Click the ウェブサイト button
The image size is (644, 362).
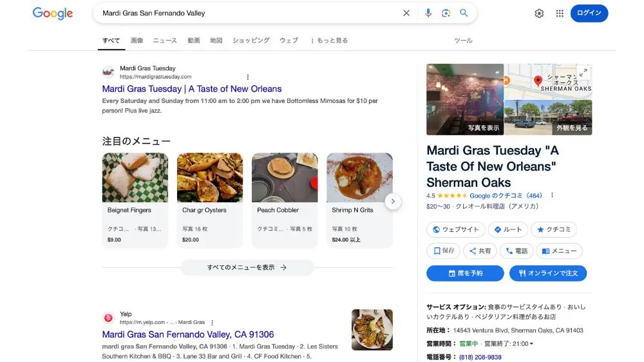pos(455,229)
